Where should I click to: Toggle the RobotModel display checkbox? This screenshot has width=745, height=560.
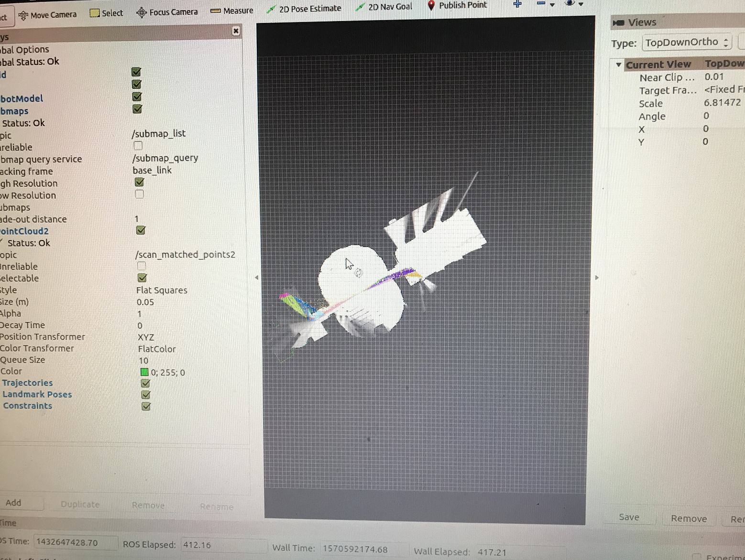tap(137, 97)
